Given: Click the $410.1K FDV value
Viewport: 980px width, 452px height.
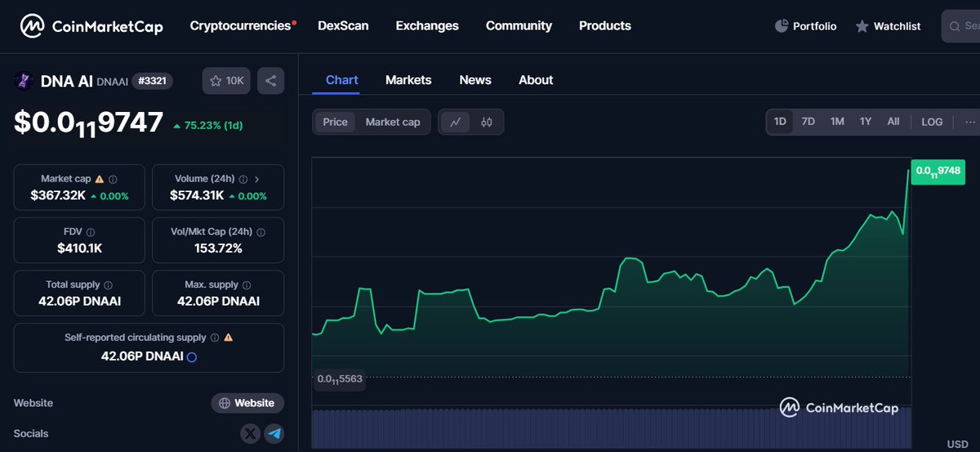Looking at the screenshot, I should pyautogui.click(x=79, y=248).
